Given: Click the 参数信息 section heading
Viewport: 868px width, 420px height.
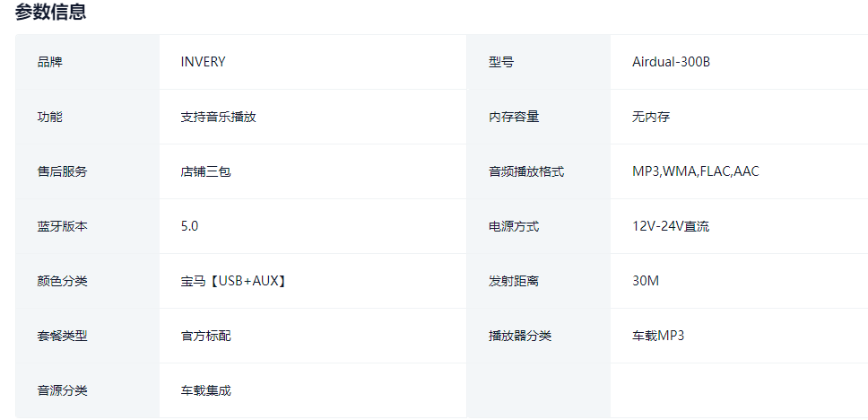Looking at the screenshot, I should click(50, 13).
